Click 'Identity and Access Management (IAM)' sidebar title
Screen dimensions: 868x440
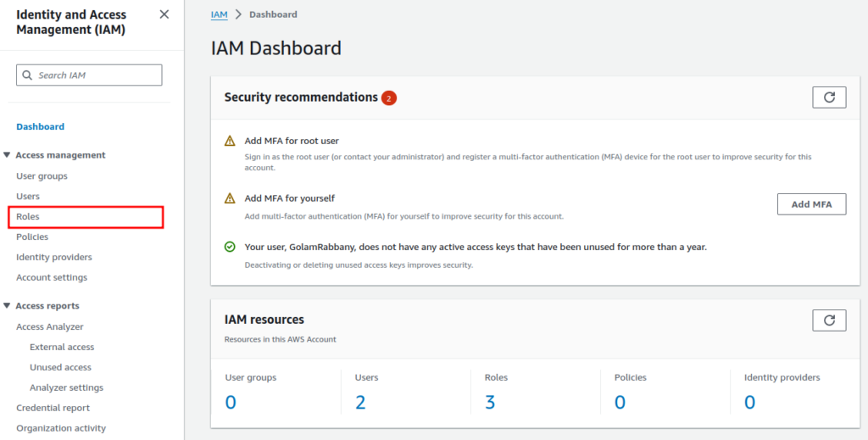71,22
